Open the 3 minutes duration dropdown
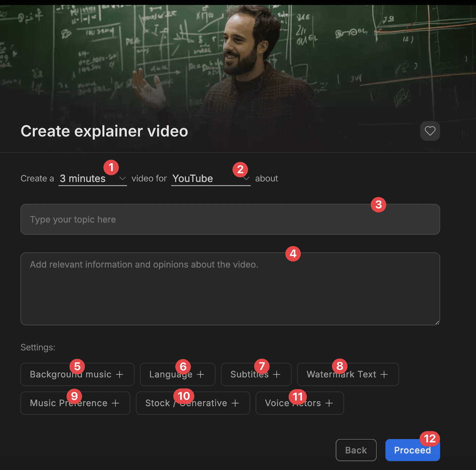Image resolution: width=476 pixels, height=470 pixels. 92,178
